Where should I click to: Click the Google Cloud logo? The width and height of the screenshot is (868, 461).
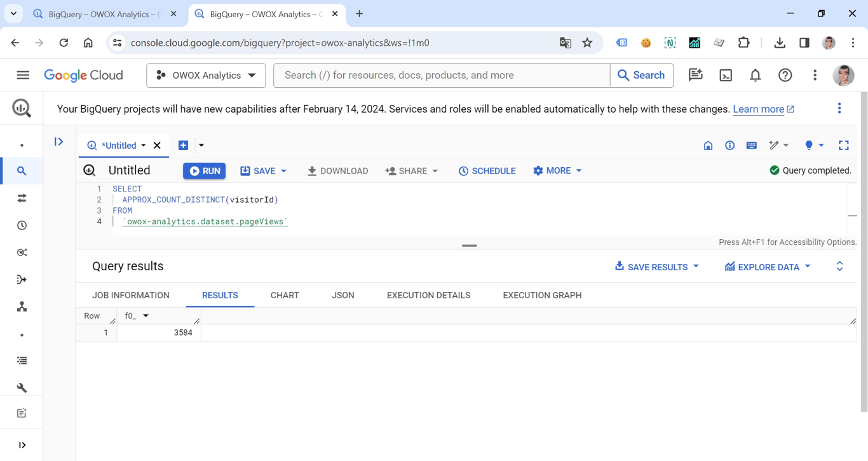pos(83,75)
